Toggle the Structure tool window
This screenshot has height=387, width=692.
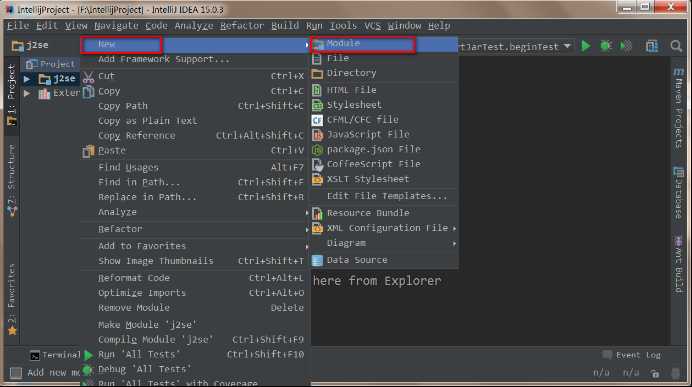(12, 181)
